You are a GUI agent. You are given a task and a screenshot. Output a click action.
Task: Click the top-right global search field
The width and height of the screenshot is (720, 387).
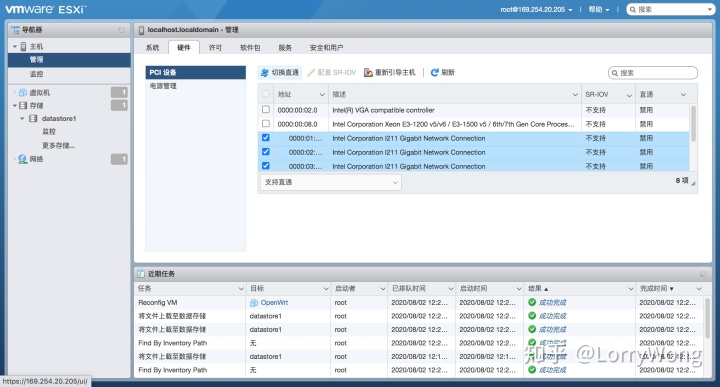click(670, 10)
